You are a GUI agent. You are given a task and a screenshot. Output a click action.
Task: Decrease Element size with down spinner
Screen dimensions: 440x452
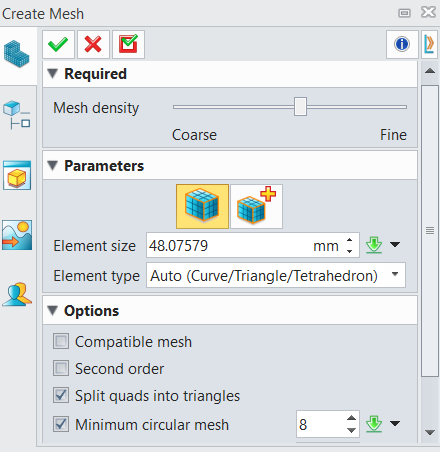click(349, 251)
